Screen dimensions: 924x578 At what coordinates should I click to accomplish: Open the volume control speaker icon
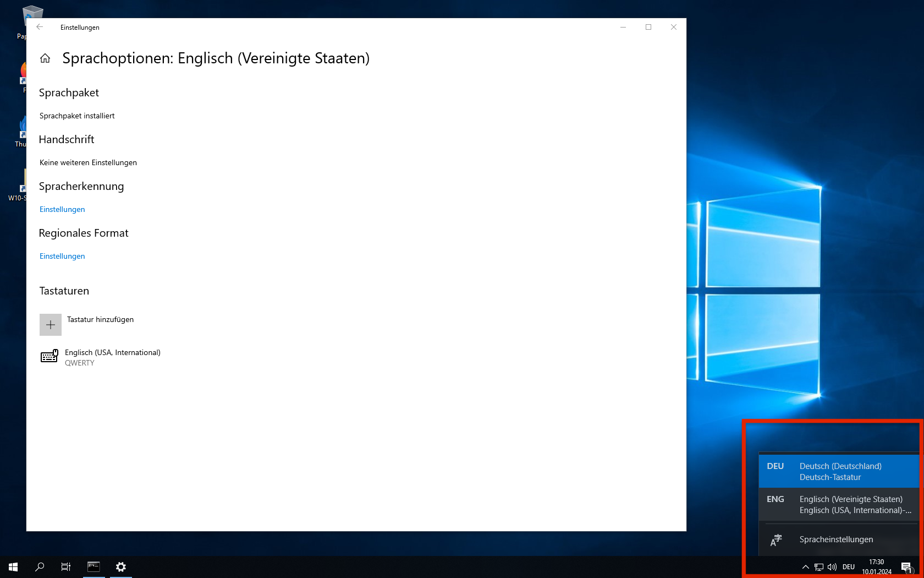click(832, 567)
